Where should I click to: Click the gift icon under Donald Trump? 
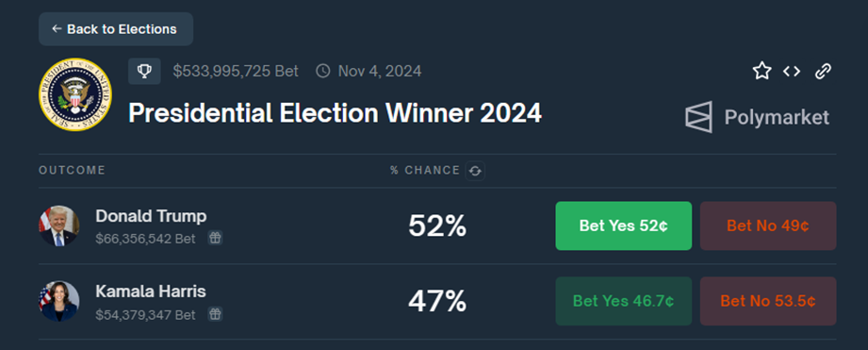(x=215, y=238)
